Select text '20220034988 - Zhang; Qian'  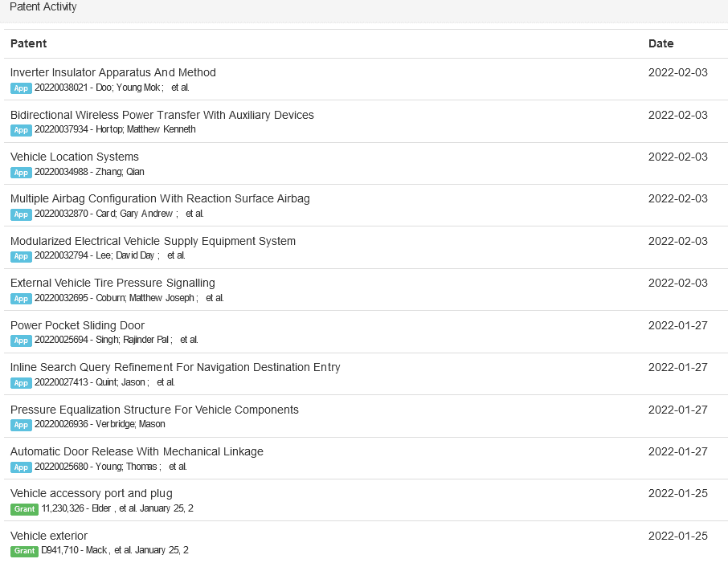89,172
